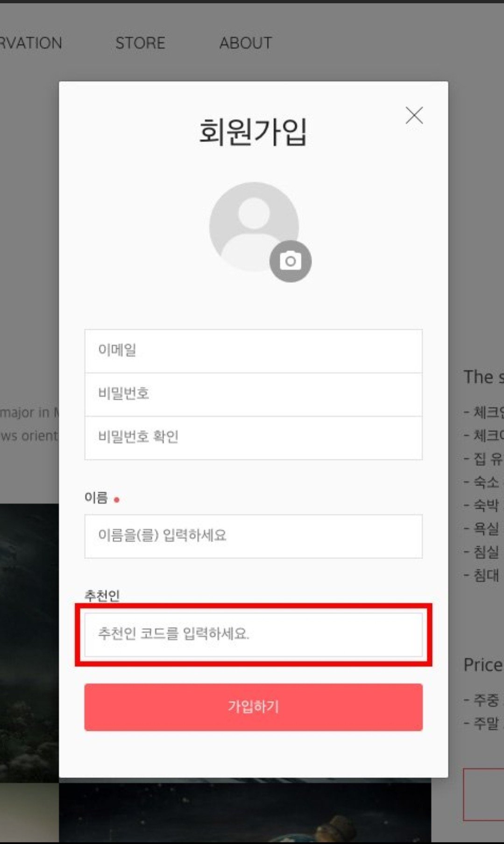Focus the 이메일 input field
Image resolution: width=504 pixels, height=844 pixels.
click(x=253, y=351)
